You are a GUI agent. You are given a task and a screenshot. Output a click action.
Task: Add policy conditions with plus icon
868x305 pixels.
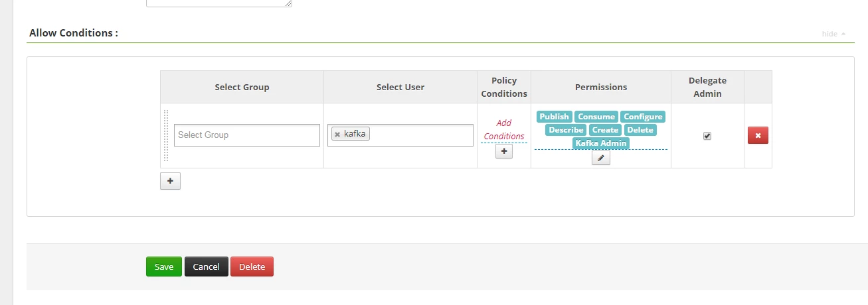(x=503, y=152)
